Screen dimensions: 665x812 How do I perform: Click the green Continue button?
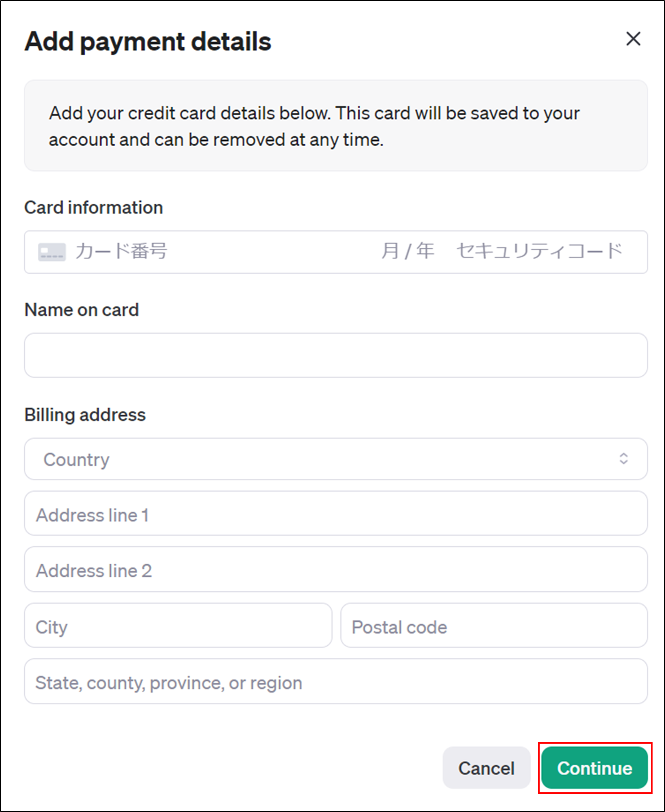(x=594, y=768)
